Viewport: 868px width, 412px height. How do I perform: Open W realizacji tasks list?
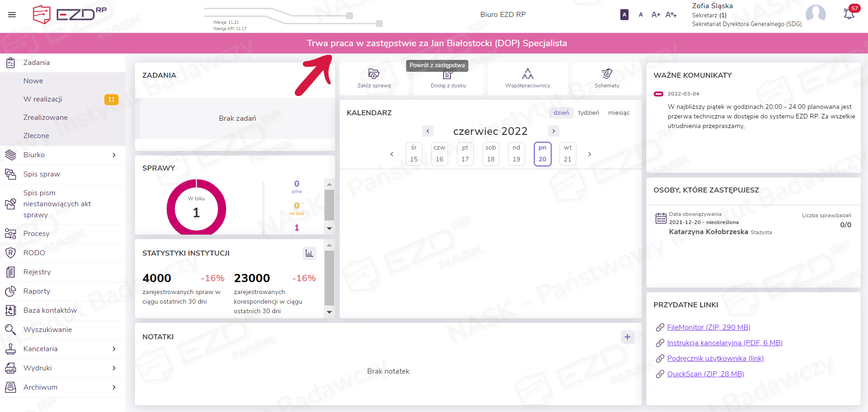pyautogui.click(x=43, y=99)
